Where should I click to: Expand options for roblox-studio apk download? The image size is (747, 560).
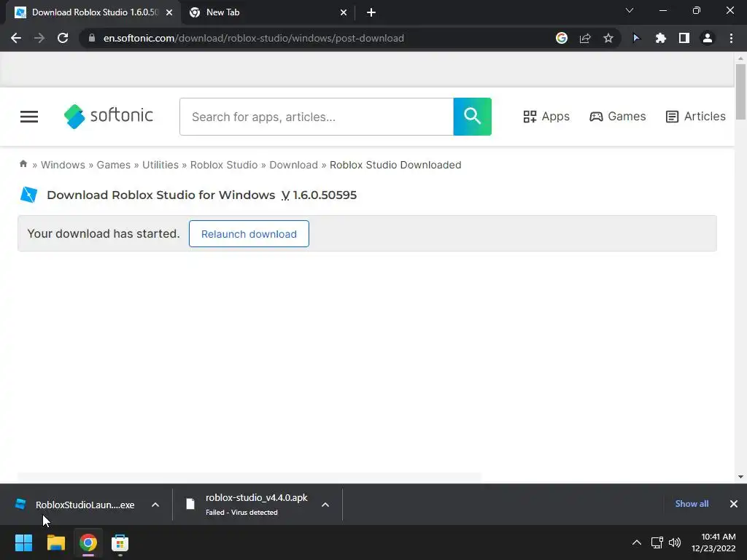(325, 505)
